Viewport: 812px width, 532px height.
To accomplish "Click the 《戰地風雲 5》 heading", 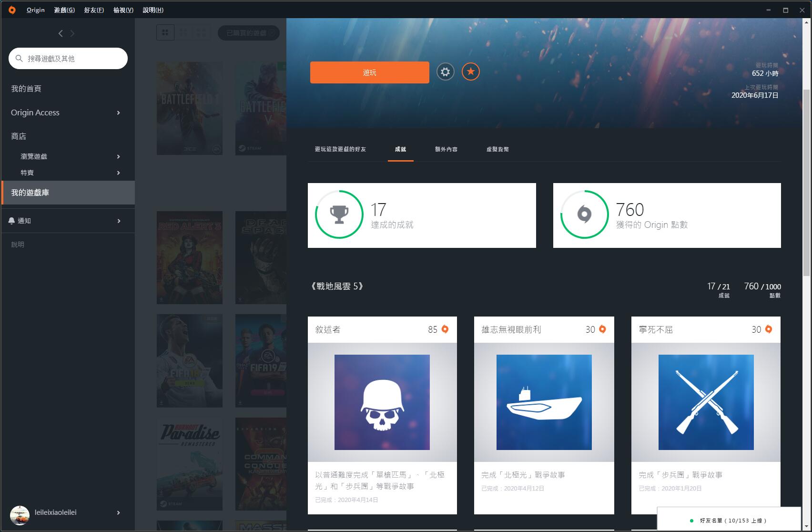I will (x=337, y=286).
